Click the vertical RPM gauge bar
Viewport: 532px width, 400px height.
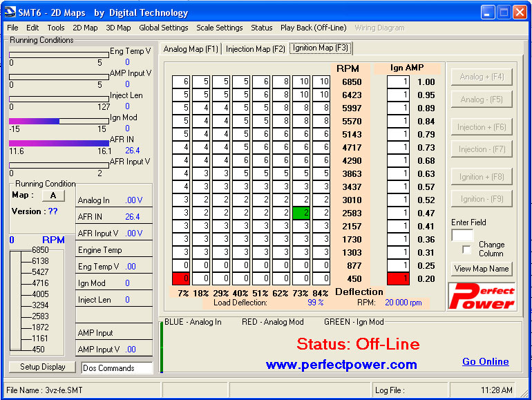(x=16, y=301)
